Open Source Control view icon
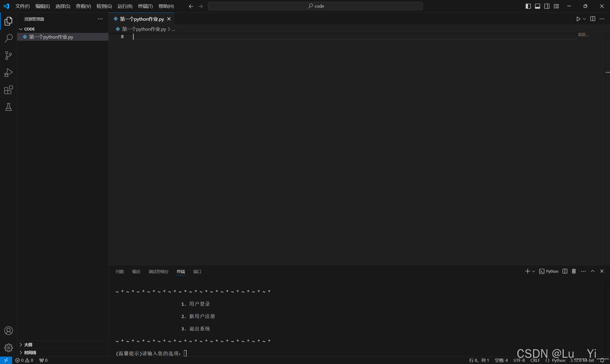This screenshot has height=364, width=610. click(9, 56)
